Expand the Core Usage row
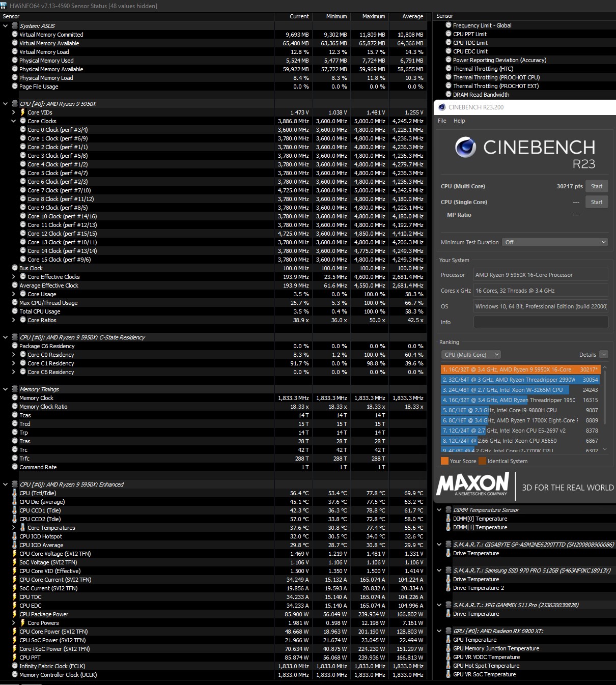The height and width of the screenshot is (685, 616). [14, 294]
